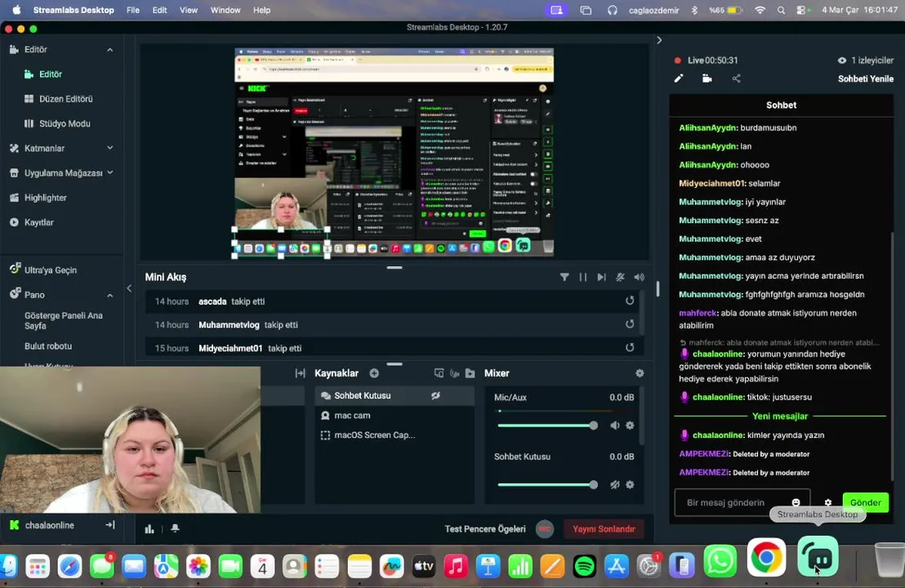Start recording with the REC button
The image size is (905, 588).
544,529
